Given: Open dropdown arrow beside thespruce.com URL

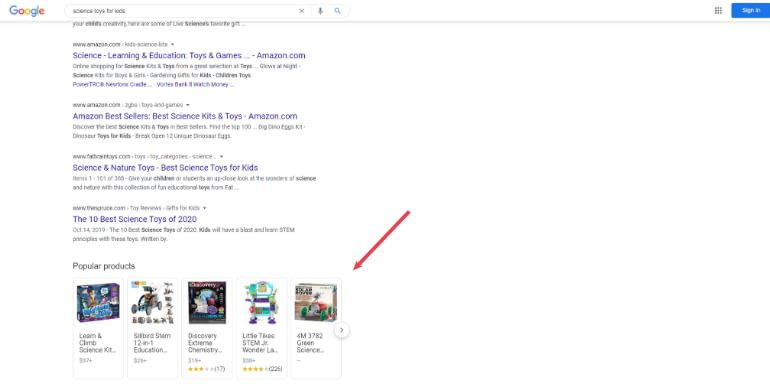Looking at the screenshot, I should (205, 208).
